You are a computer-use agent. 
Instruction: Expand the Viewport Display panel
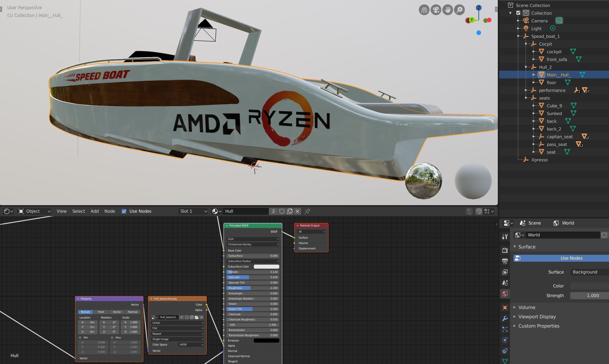(515, 317)
